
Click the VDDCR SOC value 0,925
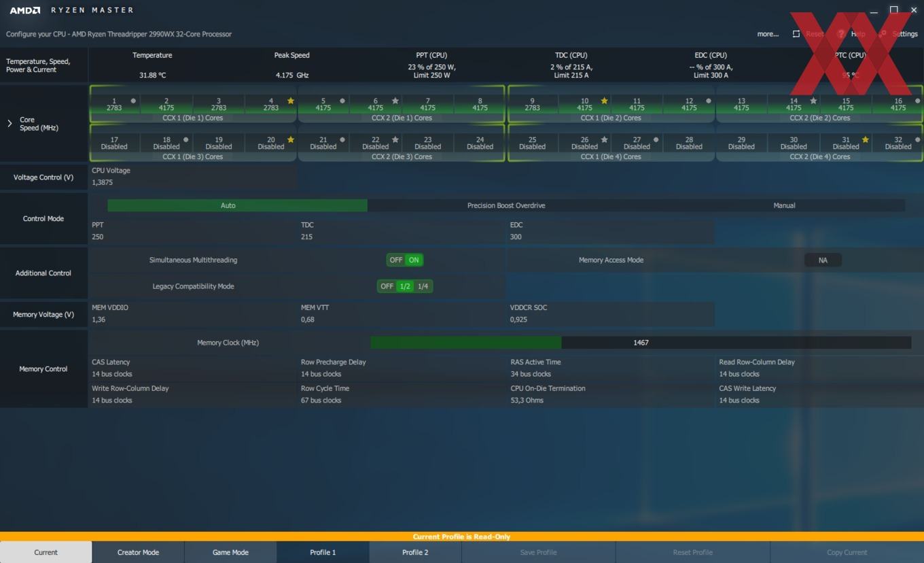click(x=519, y=320)
